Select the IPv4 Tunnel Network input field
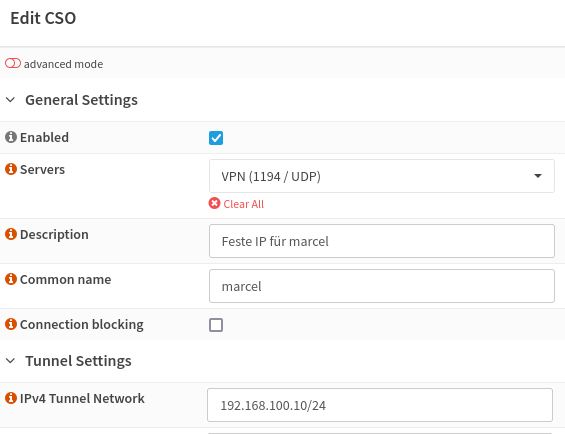 coord(380,405)
